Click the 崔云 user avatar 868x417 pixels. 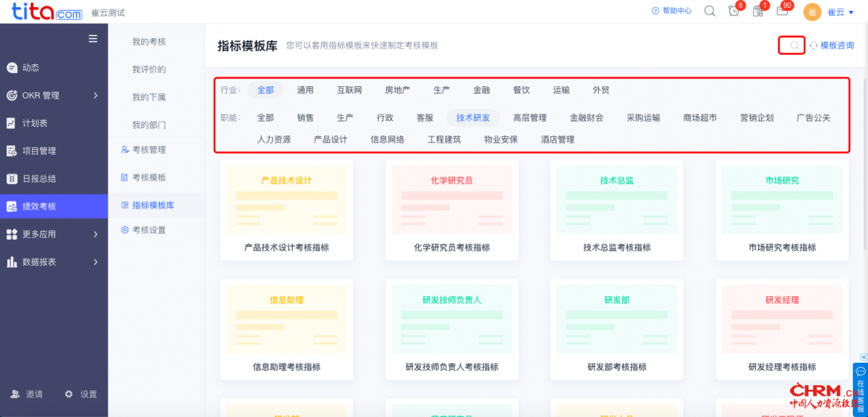pos(812,12)
